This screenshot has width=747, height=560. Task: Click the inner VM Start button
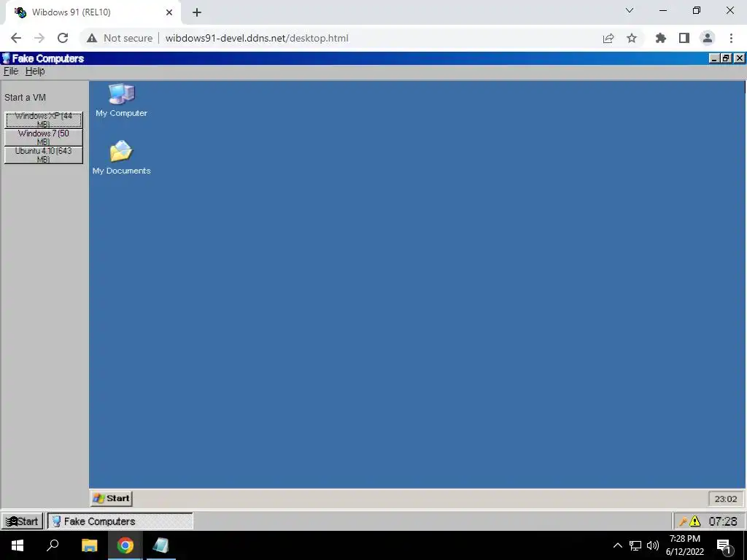coord(112,499)
